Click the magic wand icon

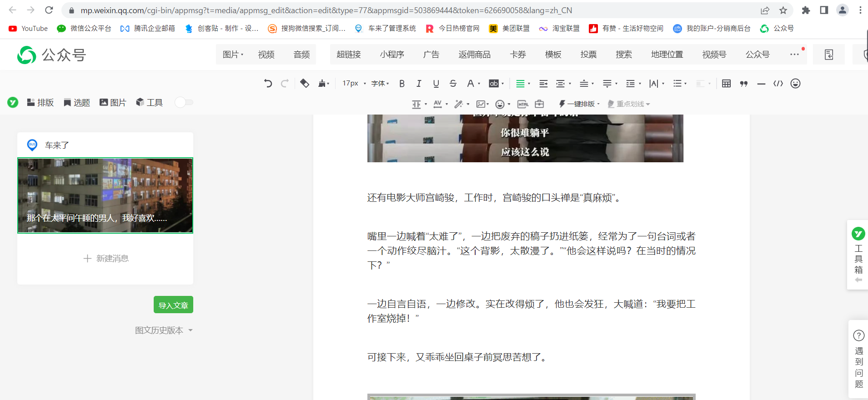point(459,104)
